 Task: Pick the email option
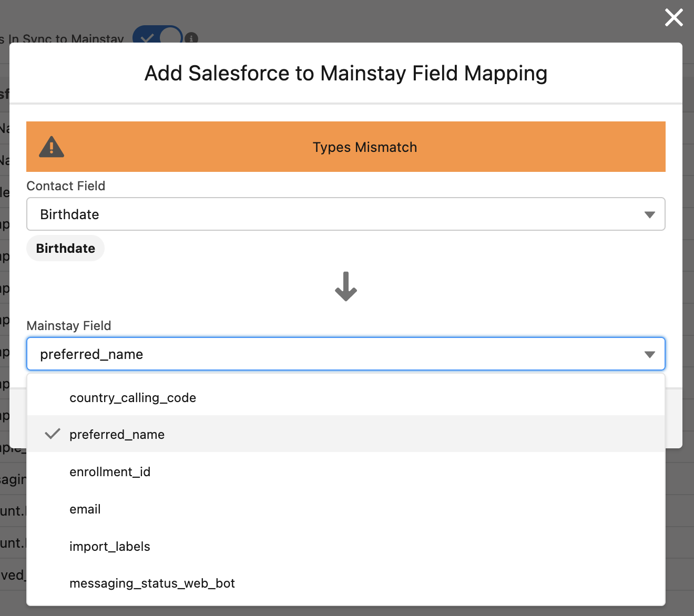pos(346,509)
